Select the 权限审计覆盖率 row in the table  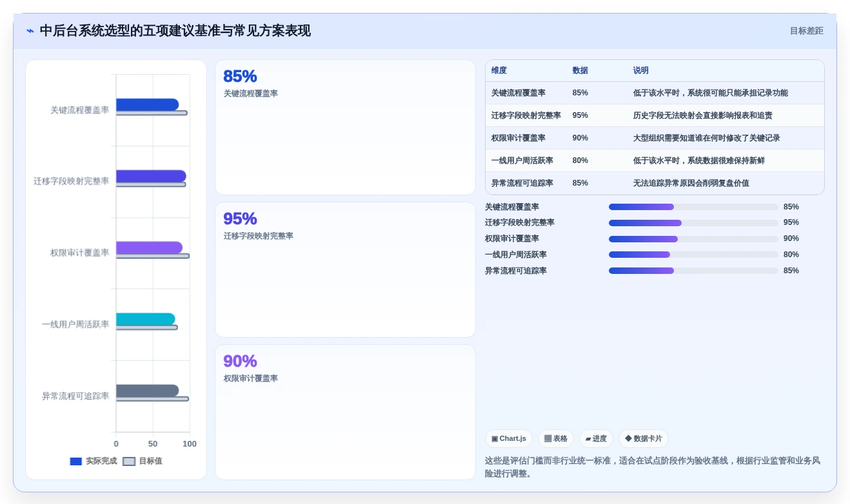click(x=655, y=138)
